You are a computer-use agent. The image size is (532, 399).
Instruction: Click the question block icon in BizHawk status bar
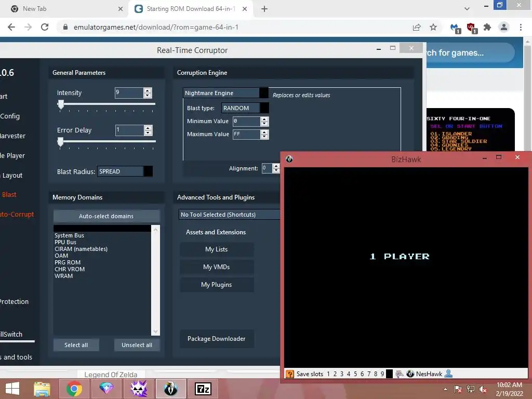[290, 374]
